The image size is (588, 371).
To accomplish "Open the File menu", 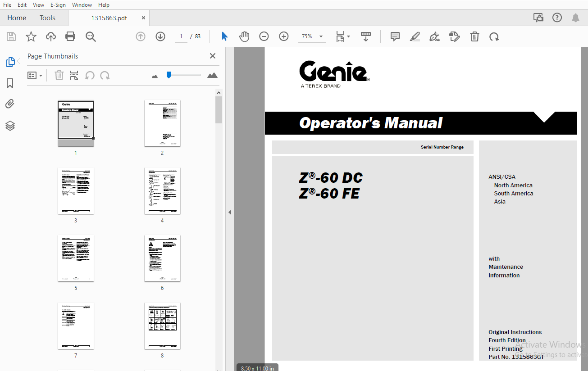I will click(7, 5).
